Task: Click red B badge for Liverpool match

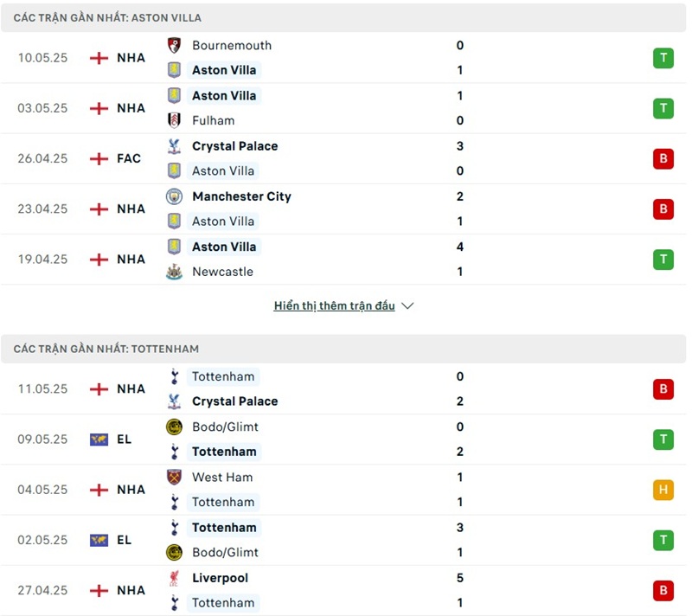Action: [663, 591]
